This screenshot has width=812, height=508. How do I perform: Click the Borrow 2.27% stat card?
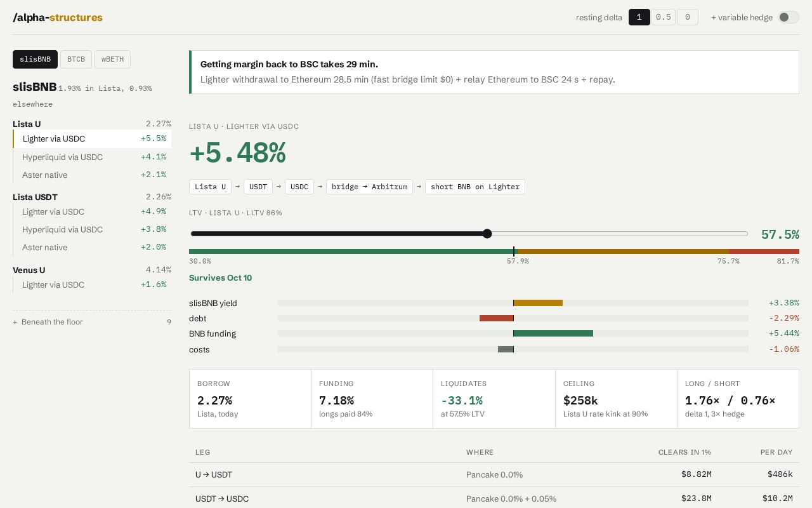click(250, 399)
